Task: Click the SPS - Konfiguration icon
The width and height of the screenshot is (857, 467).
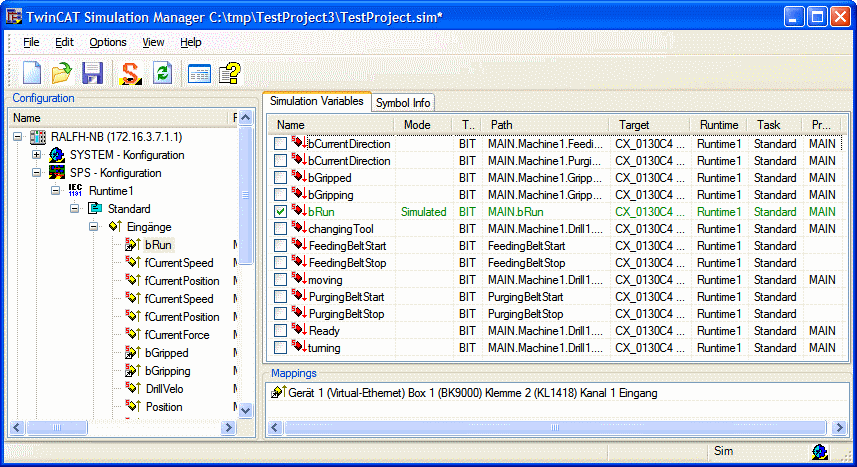Action: pyautogui.click(x=57, y=173)
